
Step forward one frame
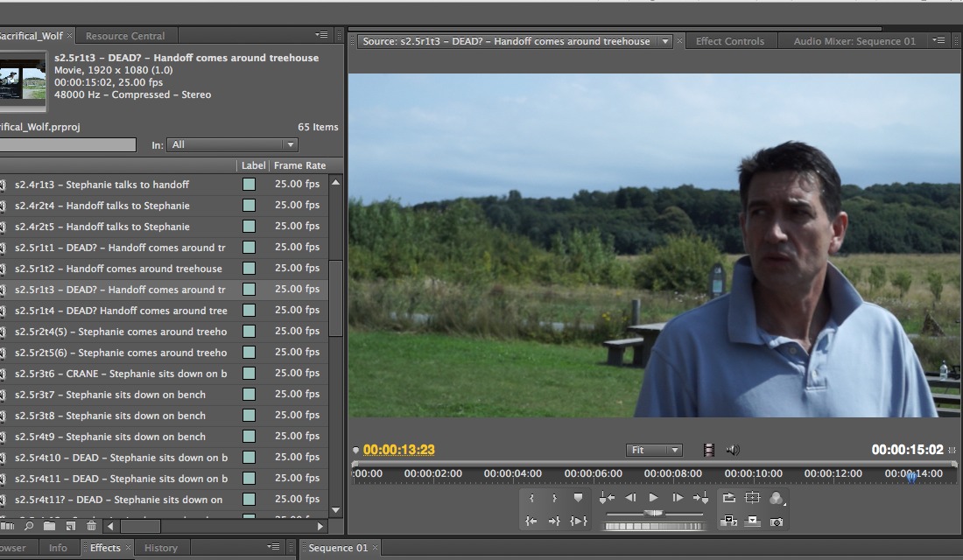[677, 498]
